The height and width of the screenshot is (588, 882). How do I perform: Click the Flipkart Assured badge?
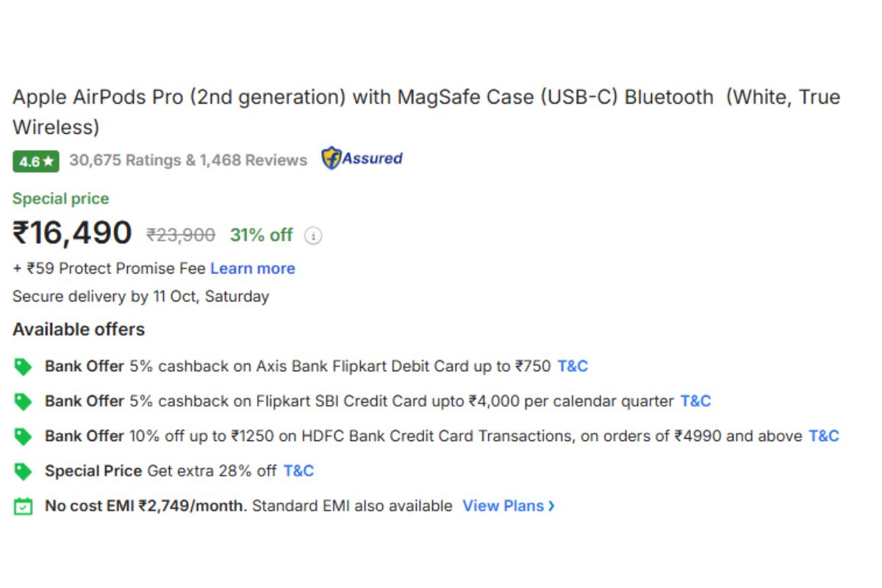click(x=362, y=159)
